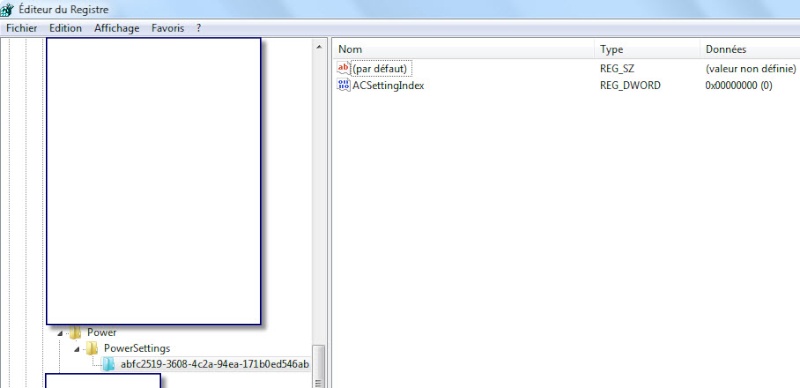Click the Registry Editor title bar icon
This screenshot has width=800, height=388.
7,10
